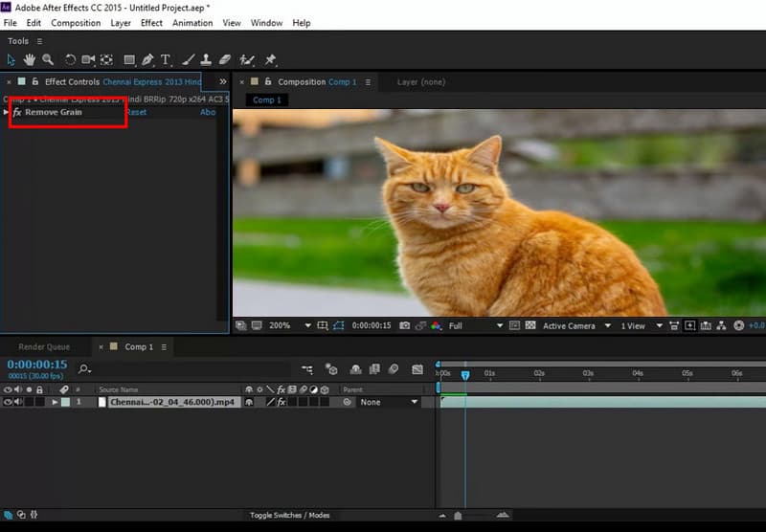This screenshot has height=532, width=766.
Task: Enable motion blur for the timeline
Action: pos(393,369)
